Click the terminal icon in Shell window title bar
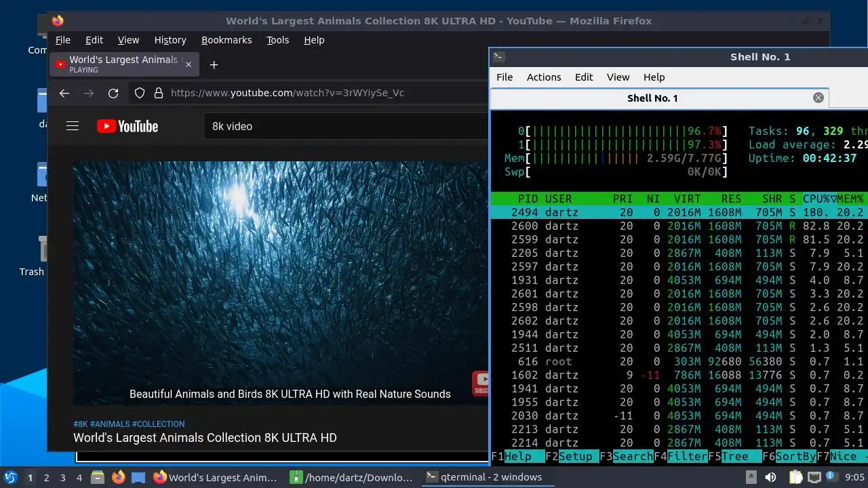Screen dimensions: 868x488 tap(498, 57)
